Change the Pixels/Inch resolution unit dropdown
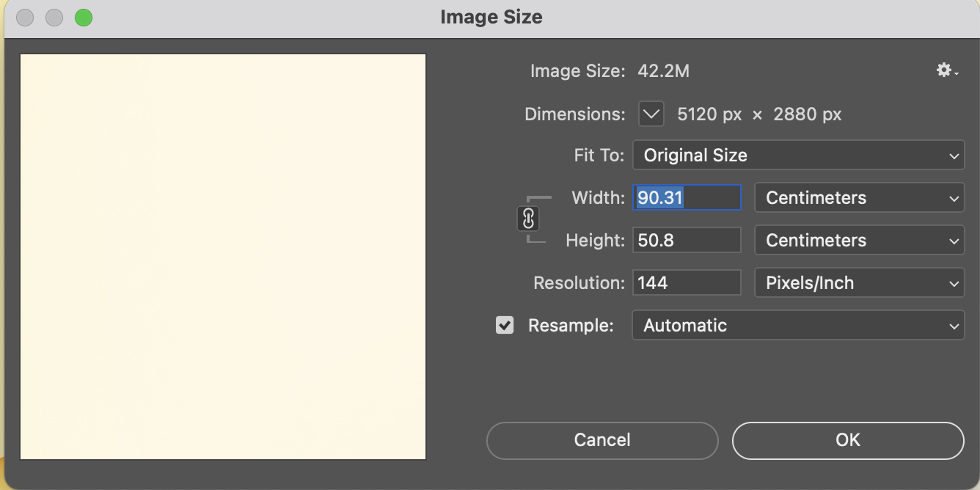 [x=859, y=283]
